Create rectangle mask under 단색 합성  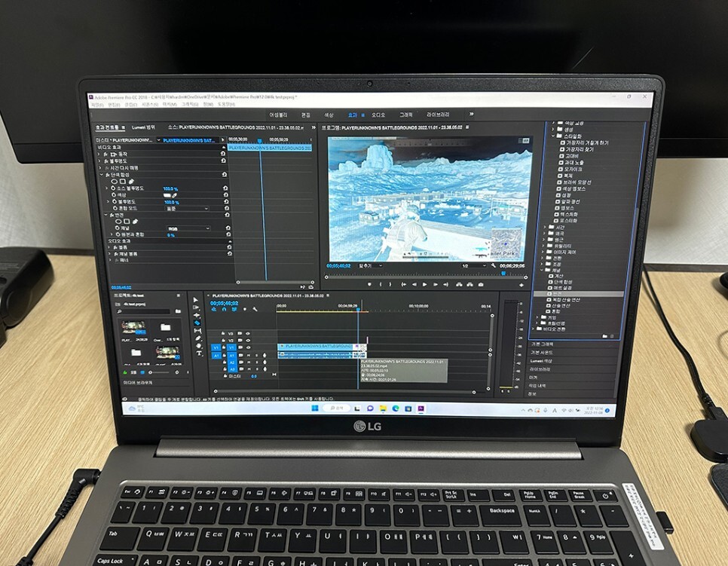(123, 182)
